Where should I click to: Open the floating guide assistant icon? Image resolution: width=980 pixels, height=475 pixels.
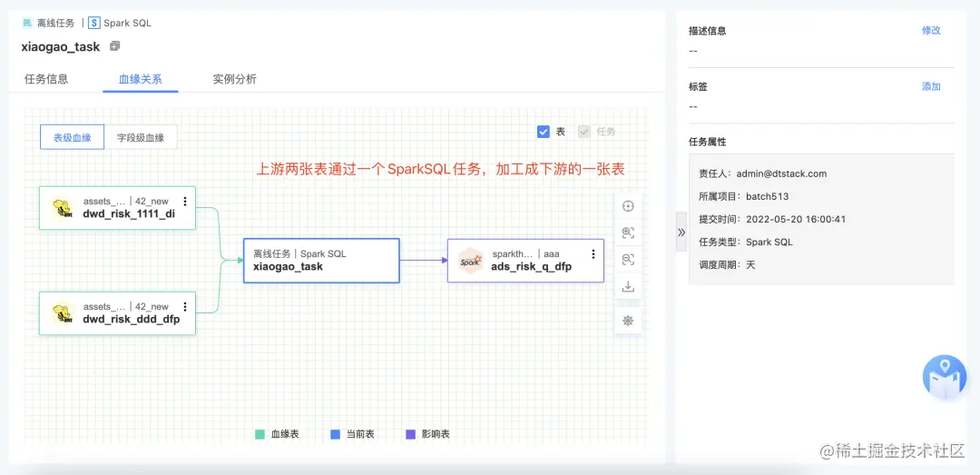tap(945, 378)
